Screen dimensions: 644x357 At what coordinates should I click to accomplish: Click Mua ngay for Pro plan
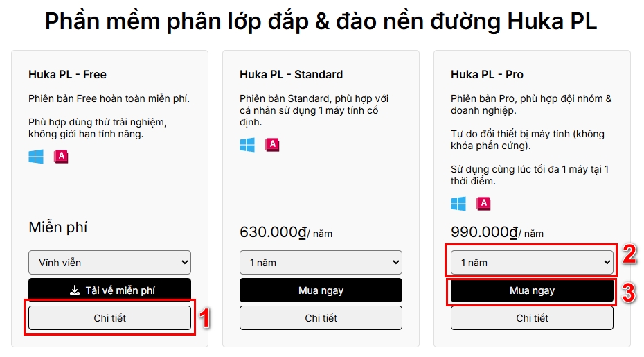pos(532,290)
